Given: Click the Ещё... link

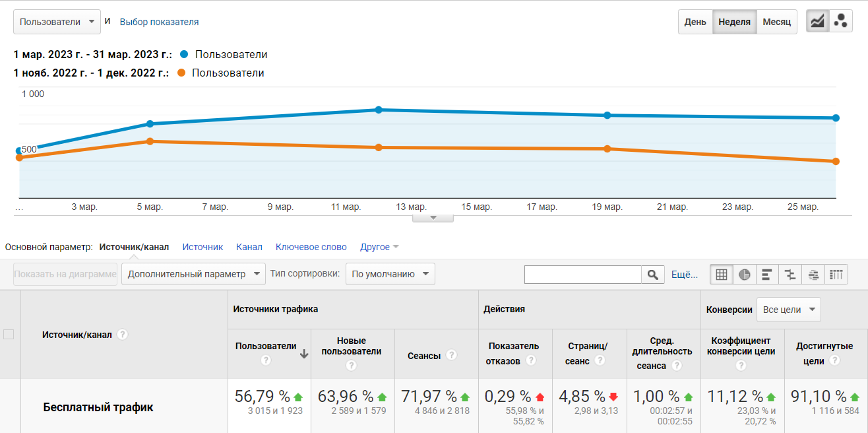Looking at the screenshot, I should [x=684, y=274].
